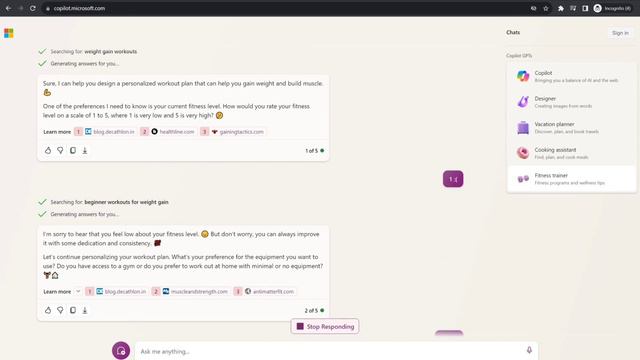
Task: Click the Incognito profile icon
Action: click(598, 8)
